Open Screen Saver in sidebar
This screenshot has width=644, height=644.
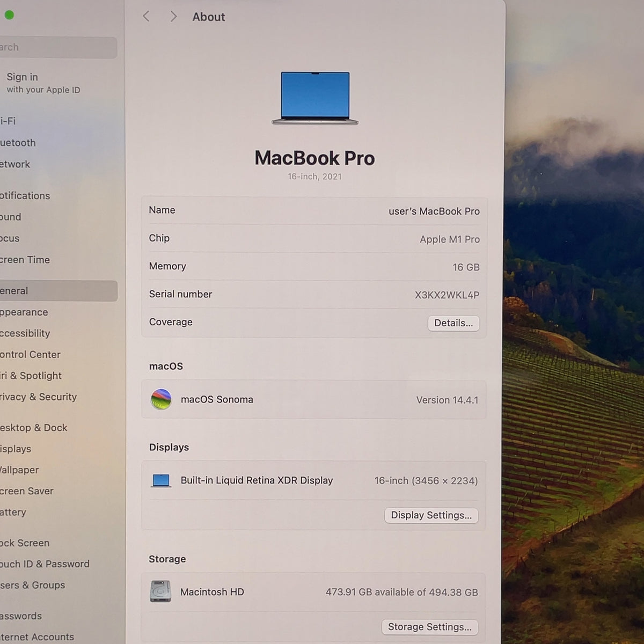(58, 491)
